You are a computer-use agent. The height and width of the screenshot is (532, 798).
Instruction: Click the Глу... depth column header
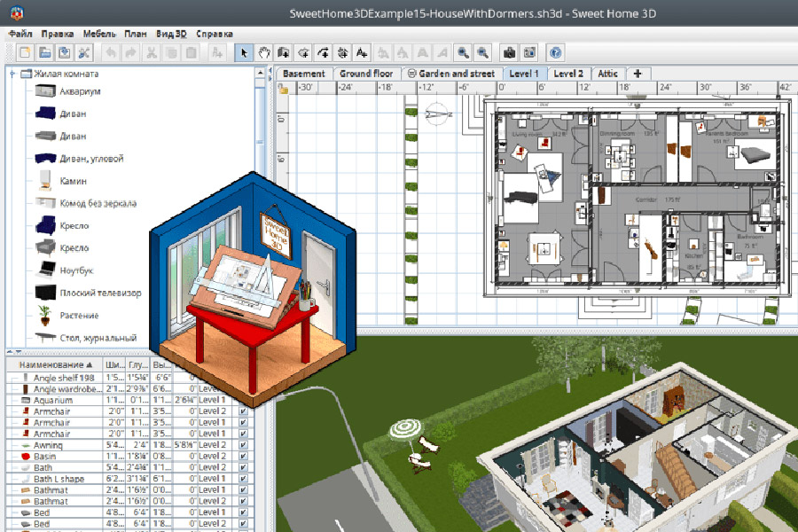(138, 364)
